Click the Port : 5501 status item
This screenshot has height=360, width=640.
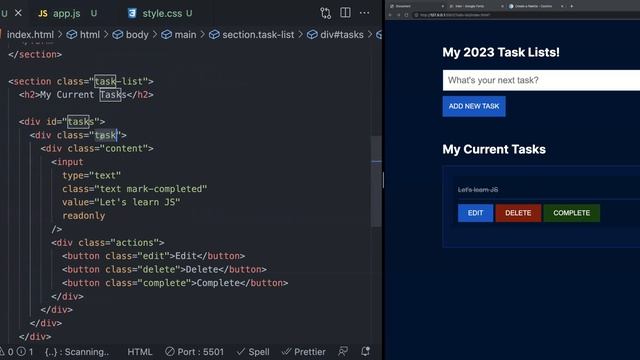coord(195,352)
